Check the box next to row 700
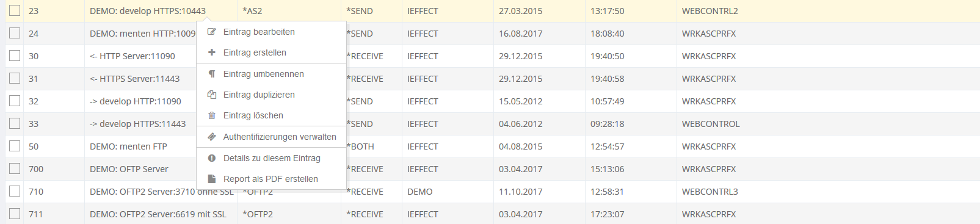The height and width of the screenshot is (224, 980). click(x=15, y=168)
